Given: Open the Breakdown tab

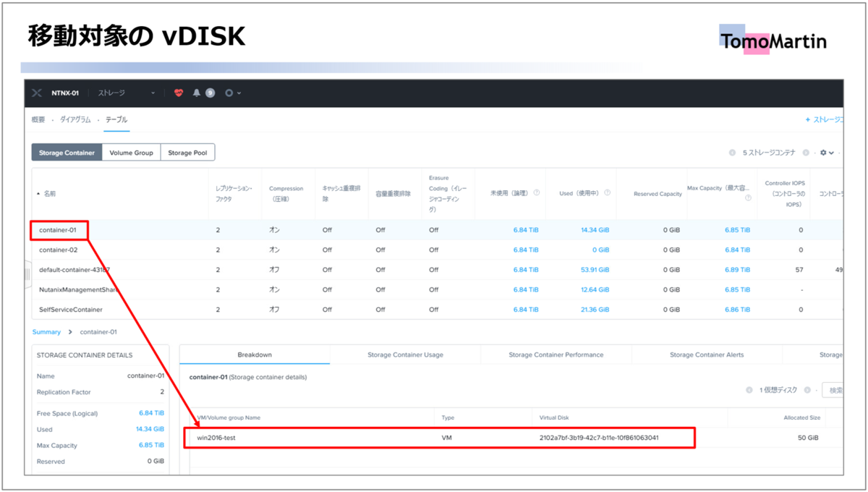Looking at the screenshot, I should (255, 355).
